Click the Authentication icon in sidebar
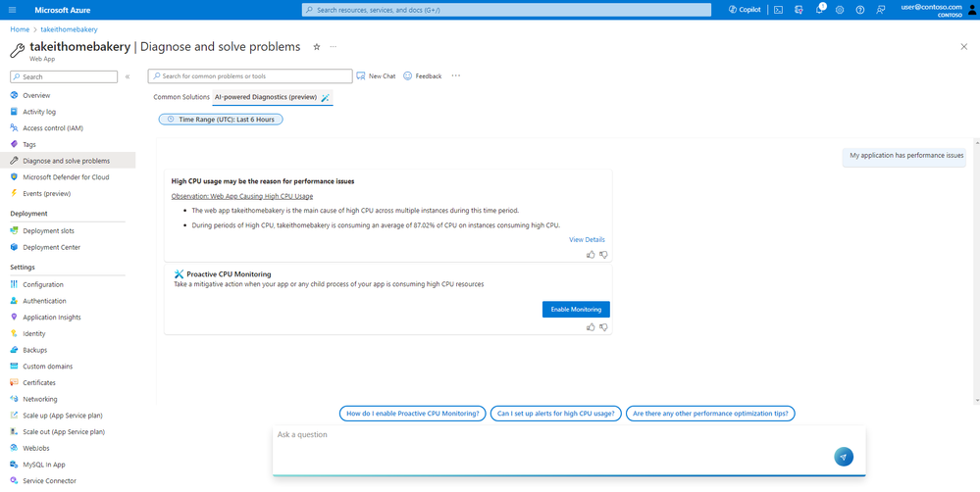This screenshot has width=980, height=492. click(x=14, y=301)
